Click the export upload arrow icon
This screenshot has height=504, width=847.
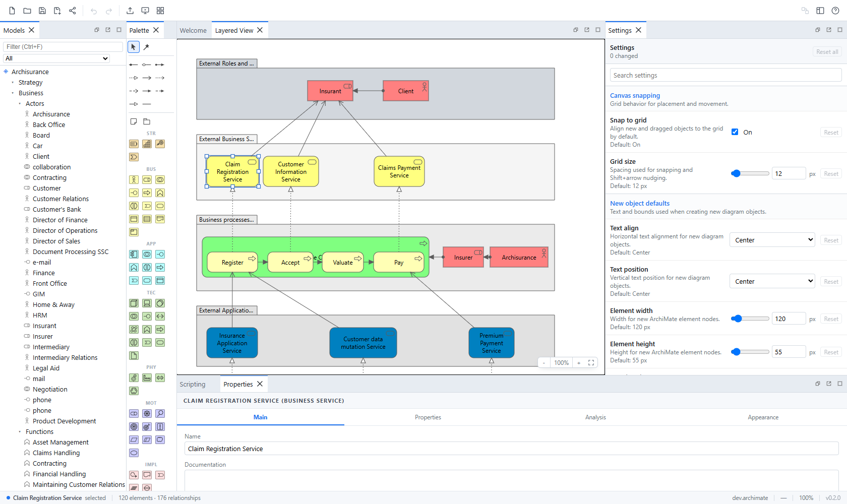(x=130, y=11)
